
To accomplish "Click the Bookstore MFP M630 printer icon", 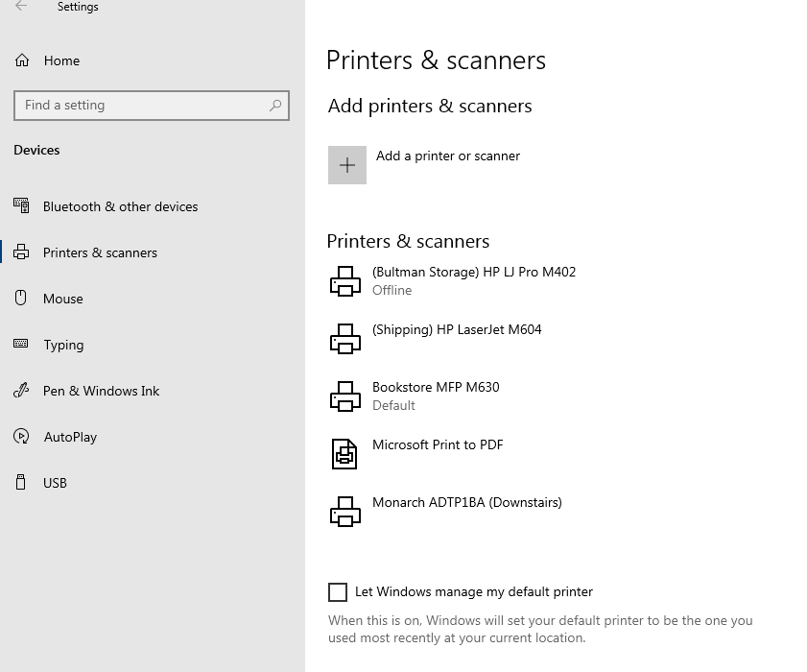I will (x=345, y=396).
